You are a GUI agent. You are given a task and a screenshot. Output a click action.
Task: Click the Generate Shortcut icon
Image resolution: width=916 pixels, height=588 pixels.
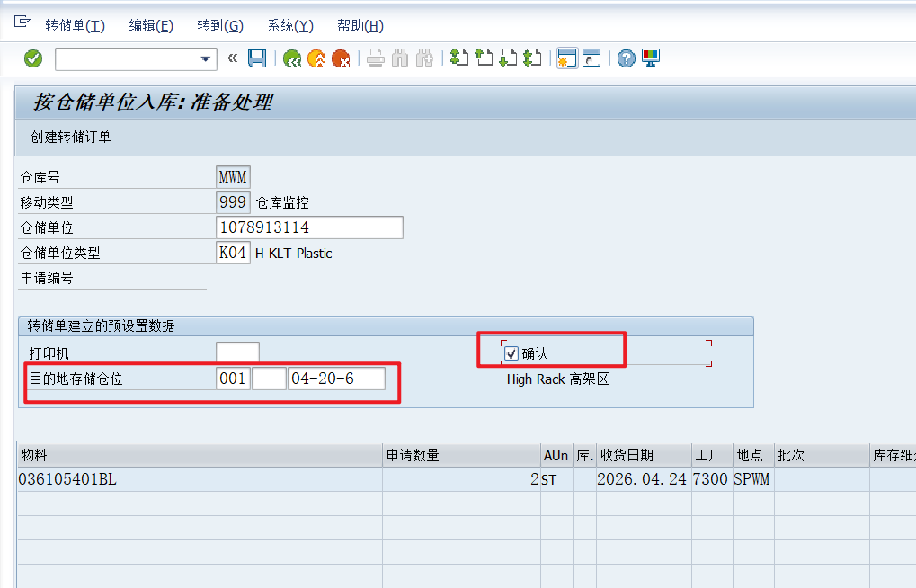591,58
